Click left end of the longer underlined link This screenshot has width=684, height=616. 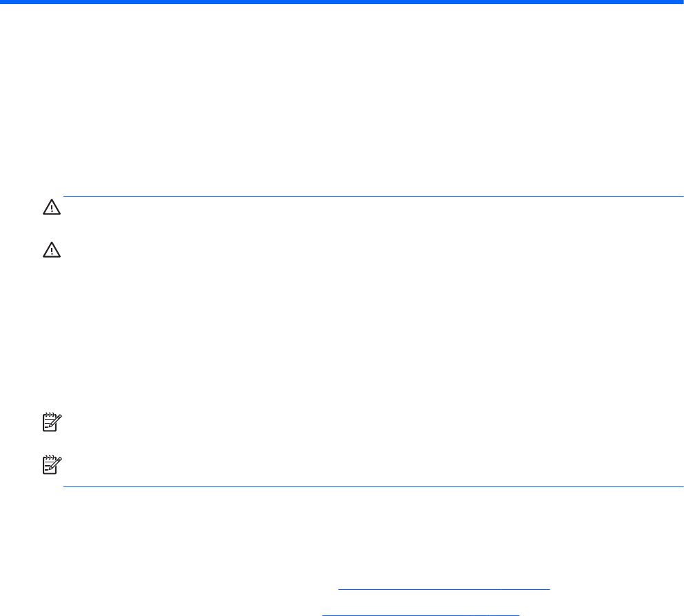tap(341, 588)
